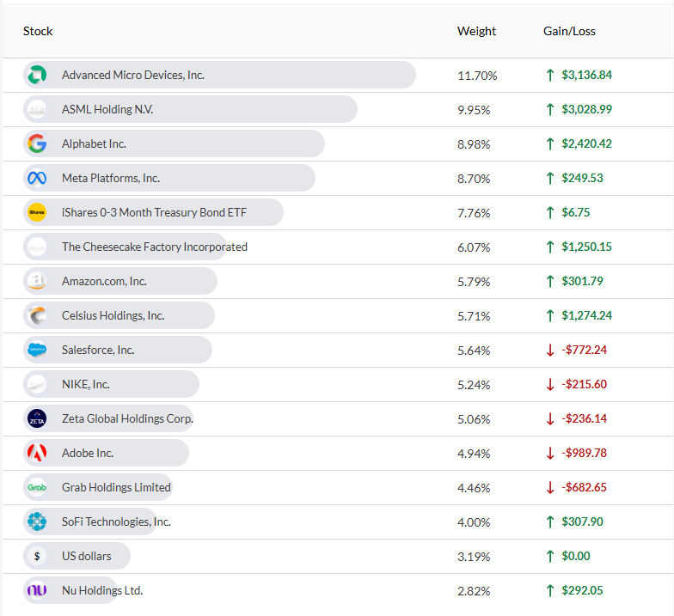The width and height of the screenshot is (674, 616).
Task: Open iShares 0-3 Month Treasury Bond ETF
Action: tap(155, 213)
